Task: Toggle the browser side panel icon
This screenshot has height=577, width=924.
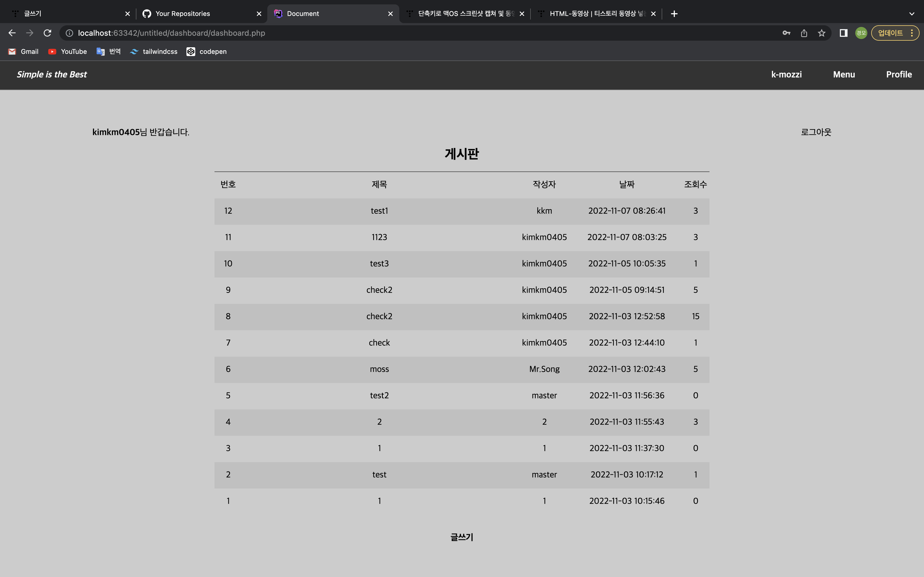Action: [x=843, y=33]
